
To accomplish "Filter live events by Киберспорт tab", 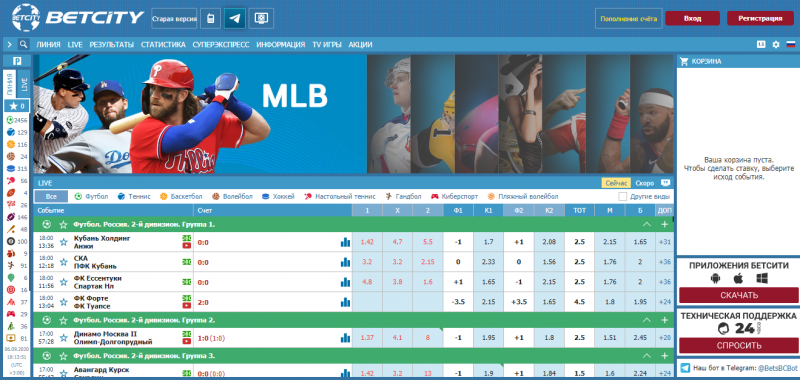I will click(x=456, y=196).
